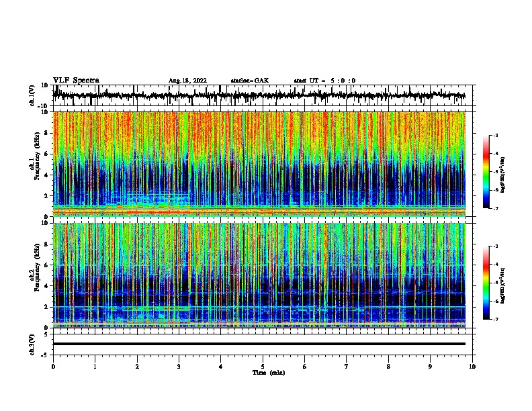Click the '6' frequency tick on ch.2 spectrogram
This screenshot has height=411, width=532.
[47, 265]
